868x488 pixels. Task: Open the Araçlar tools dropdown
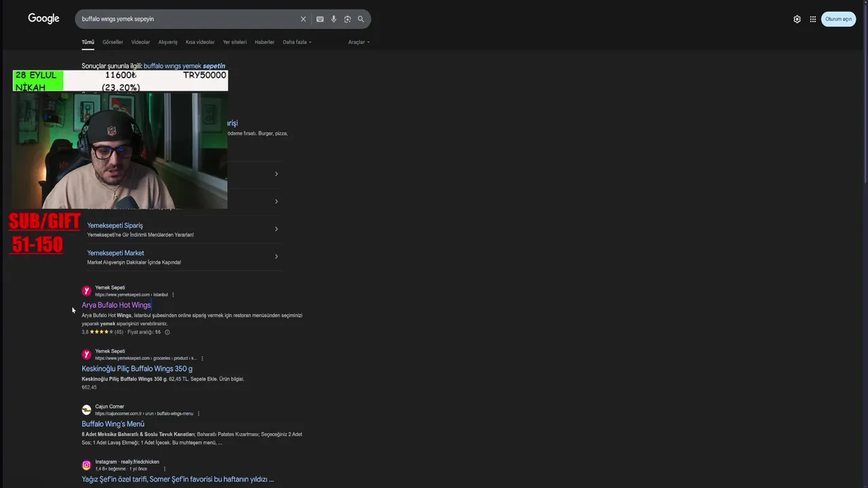(359, 42)
